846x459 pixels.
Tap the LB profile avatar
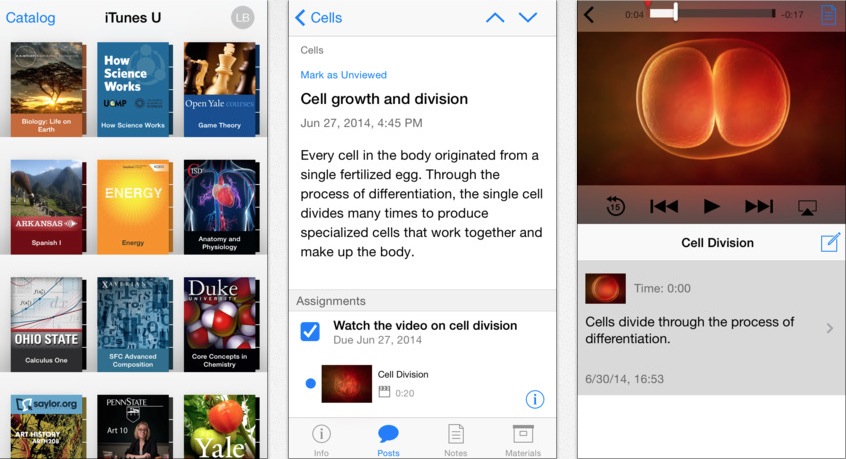coord(242,18)
